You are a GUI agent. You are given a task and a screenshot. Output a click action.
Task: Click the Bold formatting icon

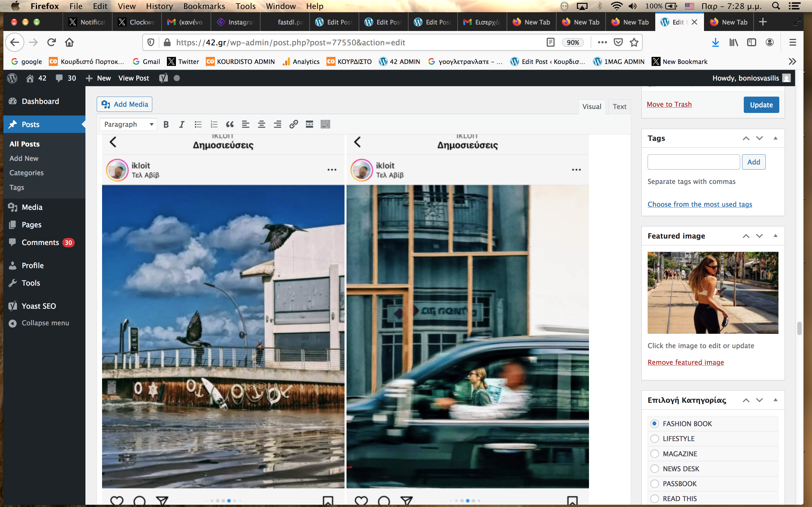(x=166, y=124)
